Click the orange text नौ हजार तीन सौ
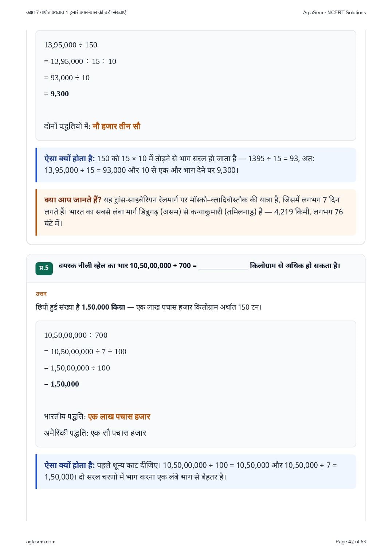This screenshot has width=392, height=555. [116, 126]
